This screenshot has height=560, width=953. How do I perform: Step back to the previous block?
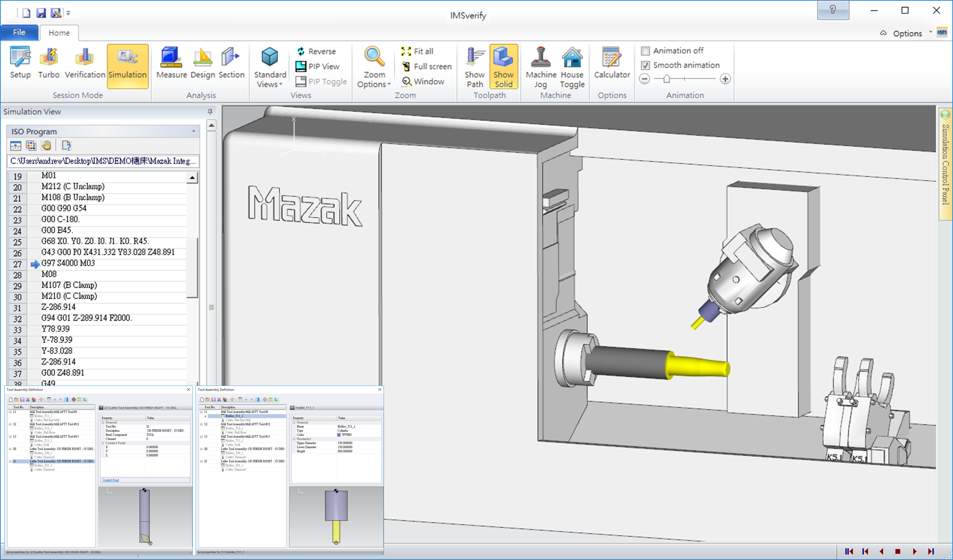coord(865,551)
